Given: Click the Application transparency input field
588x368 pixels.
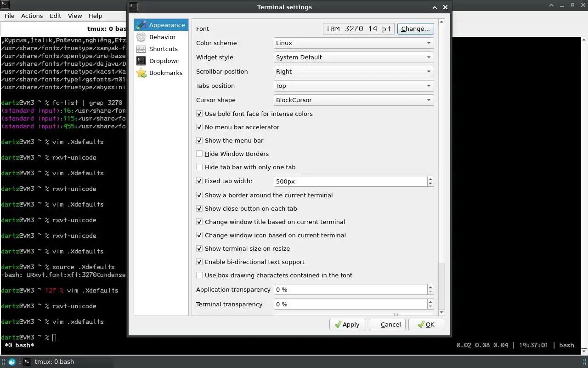Looking at the screenshot, I should (x=351, y=289).
